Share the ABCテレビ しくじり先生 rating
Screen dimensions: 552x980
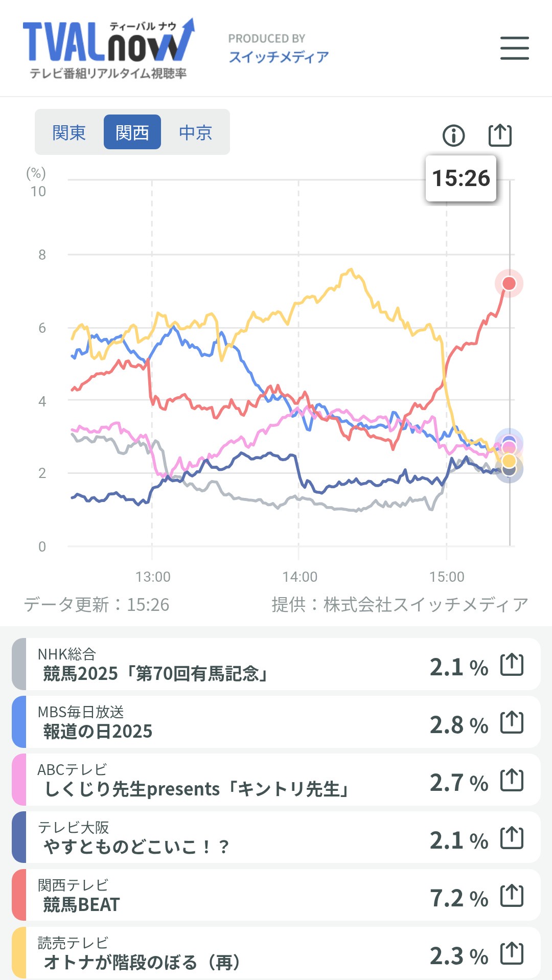[512, 780]
